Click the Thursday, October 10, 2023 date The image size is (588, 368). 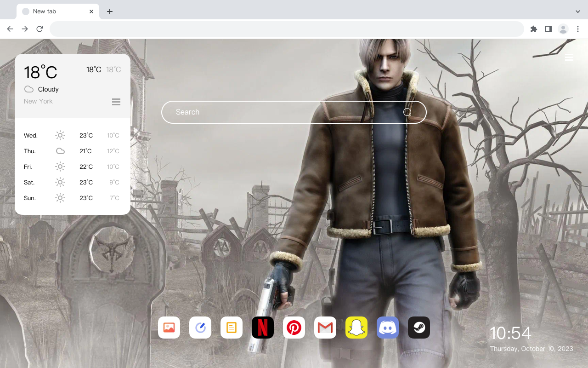point(531,349)
